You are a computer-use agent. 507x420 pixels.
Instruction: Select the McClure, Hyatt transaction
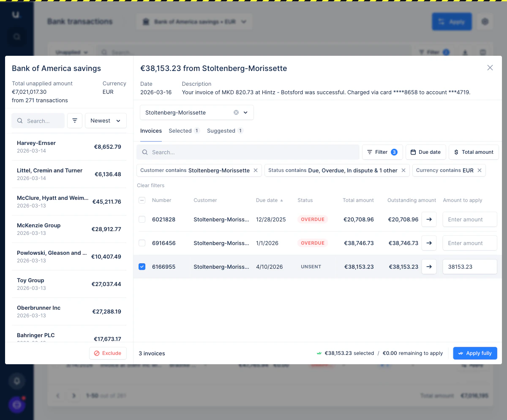69,202
